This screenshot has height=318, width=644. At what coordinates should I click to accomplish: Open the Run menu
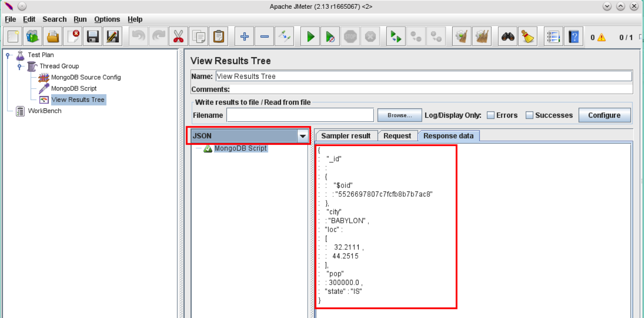pos(80,19)
